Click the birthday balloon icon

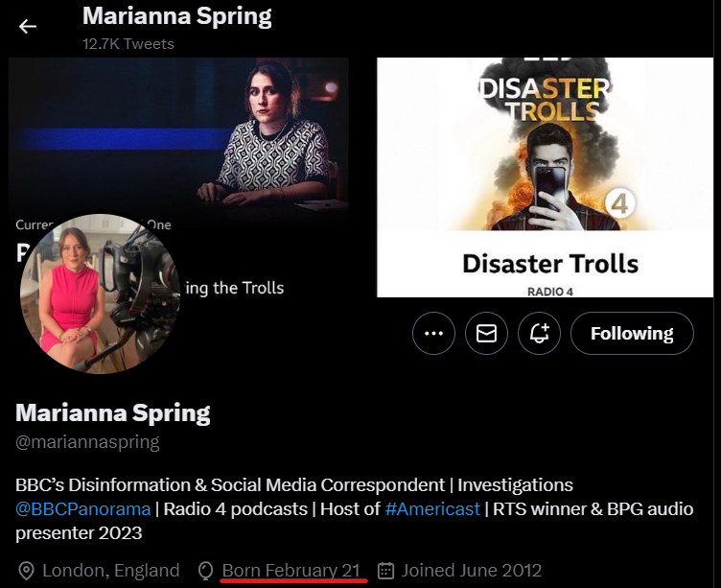[205, 571]
